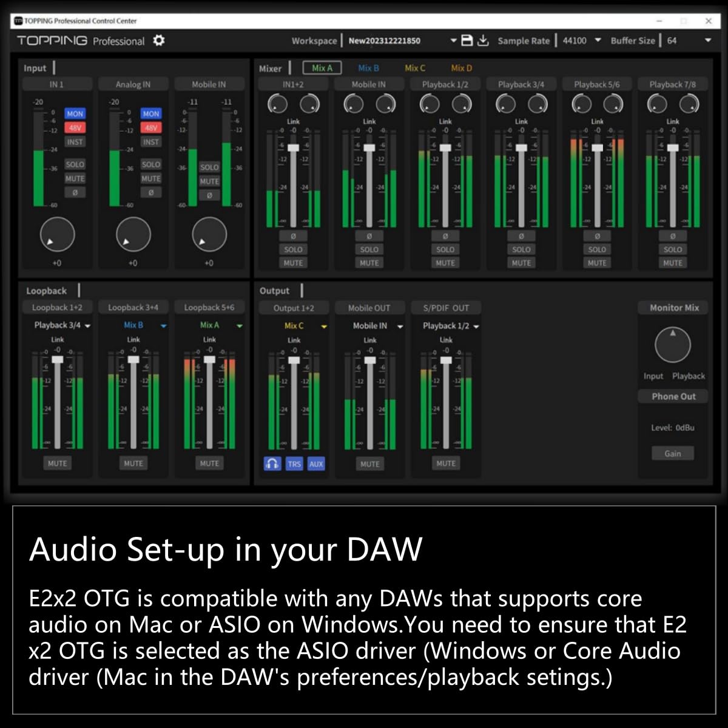Click left pan knob on mixer Mobile IN channel
This screenshot has height=728, width=728.
353,104
